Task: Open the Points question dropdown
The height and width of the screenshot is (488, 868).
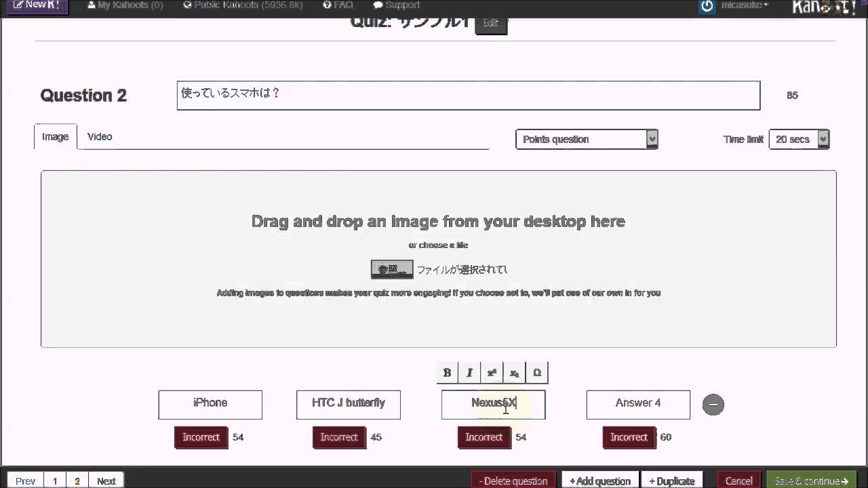Action: pos(587,139)
